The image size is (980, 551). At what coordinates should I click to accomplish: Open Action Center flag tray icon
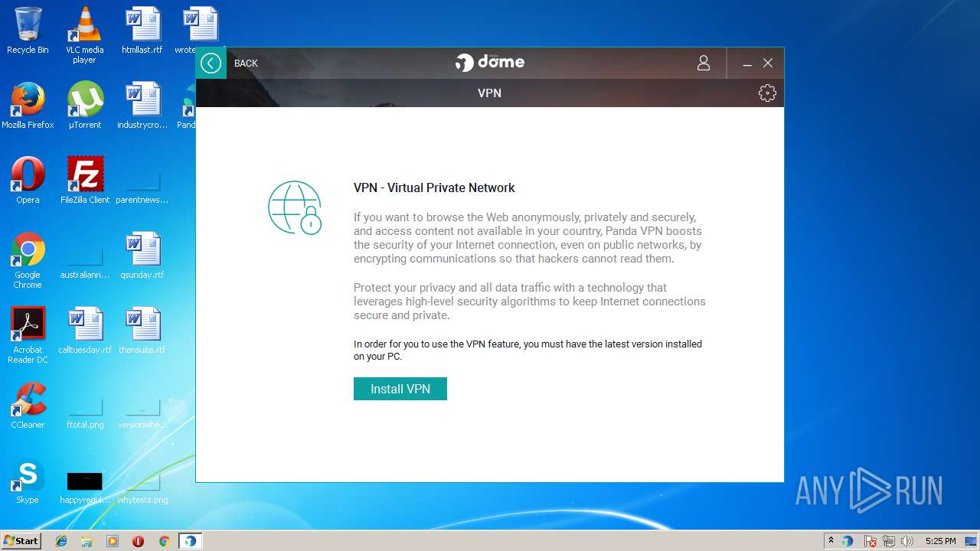click(x=871, y=541)
